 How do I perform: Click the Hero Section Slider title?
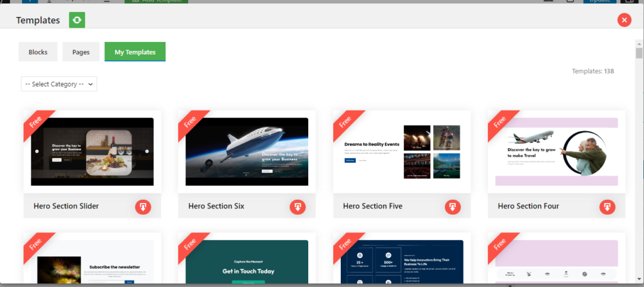point(66,206)
